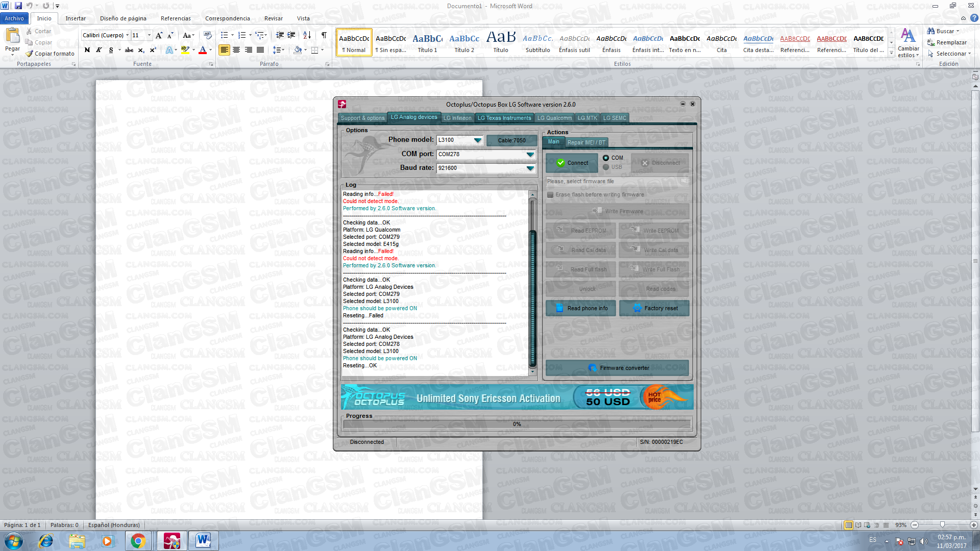Viewport: 980px width, 551px height.
Task: Apply strikethrough (abc) formatting in Word
Action: 129,50
